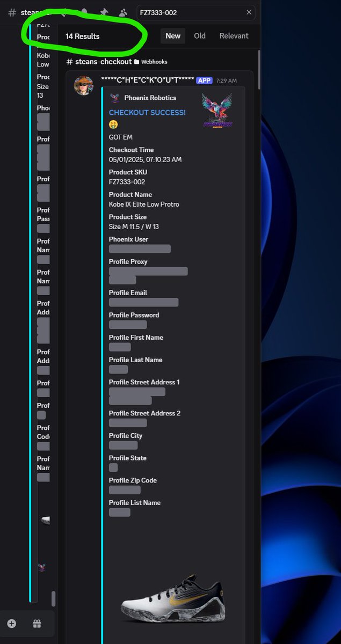Click the Profile Street Address 2 label
341x644 pixels.
[145, 414]
